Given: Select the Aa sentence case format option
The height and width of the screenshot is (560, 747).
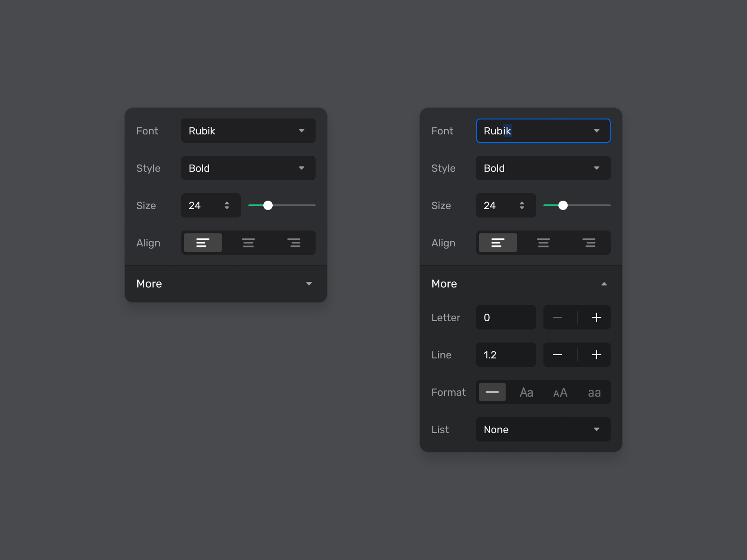Looking at the screenshot, I should click(x=526, y=392).
